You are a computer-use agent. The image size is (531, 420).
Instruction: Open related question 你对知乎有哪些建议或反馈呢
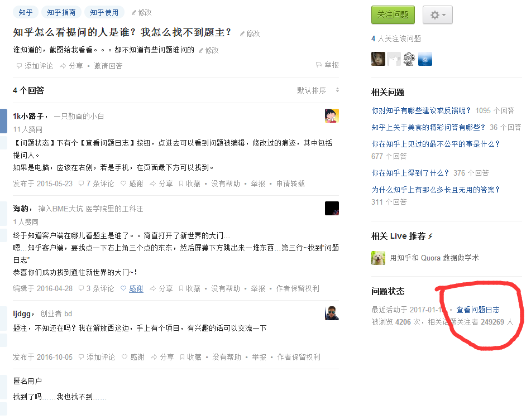pyautogui.click(x=421, y=110)
